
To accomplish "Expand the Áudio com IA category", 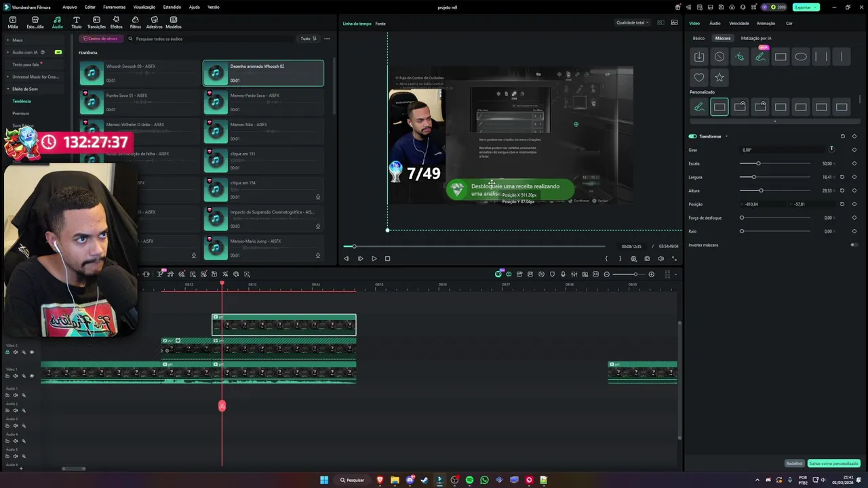I will pyautogui.click(x=8, y=52).
